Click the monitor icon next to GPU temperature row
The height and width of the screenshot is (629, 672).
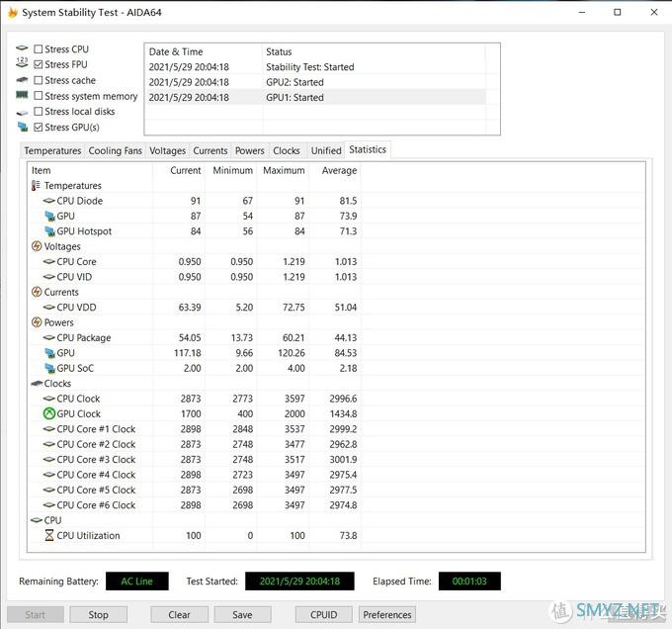(49, 217)
